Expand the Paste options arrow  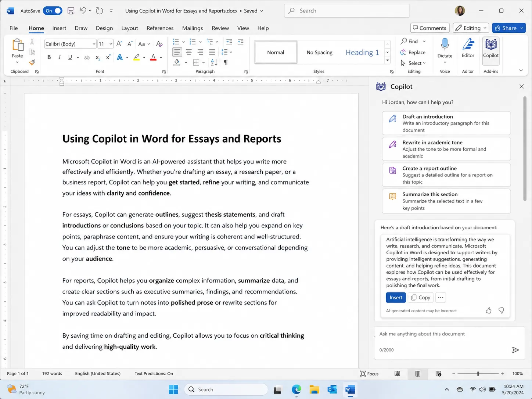pyautogui.click(x=17, y=62)
